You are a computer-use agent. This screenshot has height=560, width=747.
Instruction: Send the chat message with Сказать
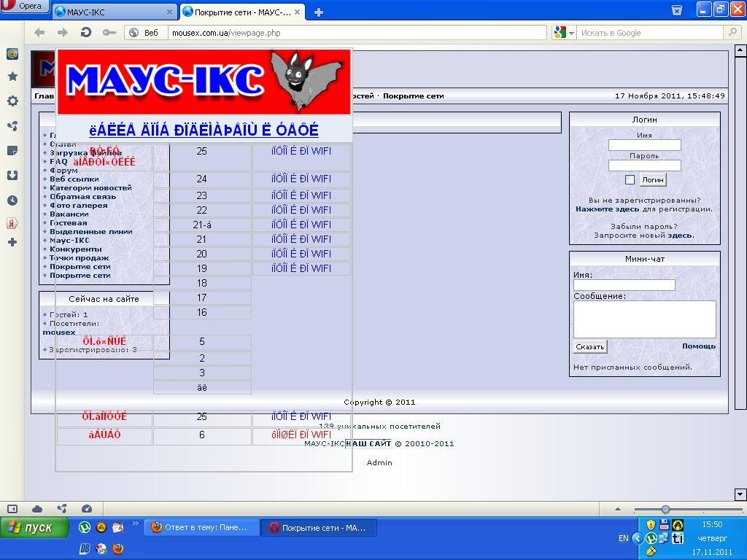(x=589, y=346)
